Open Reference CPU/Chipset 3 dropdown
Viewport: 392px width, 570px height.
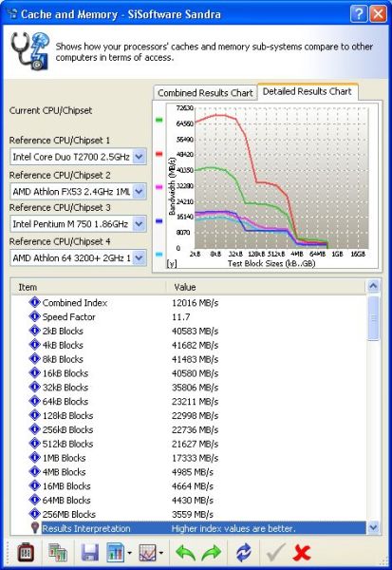pyautogui.click(x=140, y=224)
